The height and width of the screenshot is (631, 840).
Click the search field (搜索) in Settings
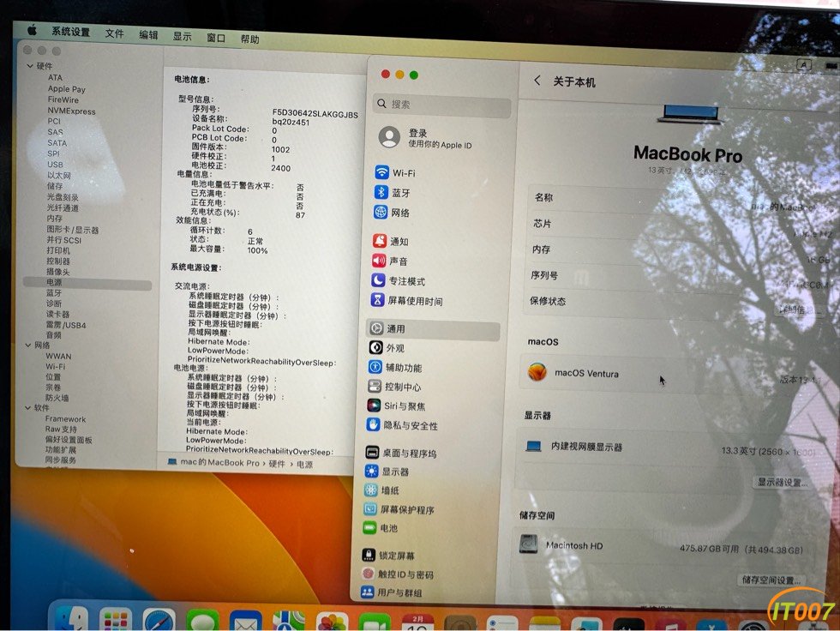tap(442, 105)
